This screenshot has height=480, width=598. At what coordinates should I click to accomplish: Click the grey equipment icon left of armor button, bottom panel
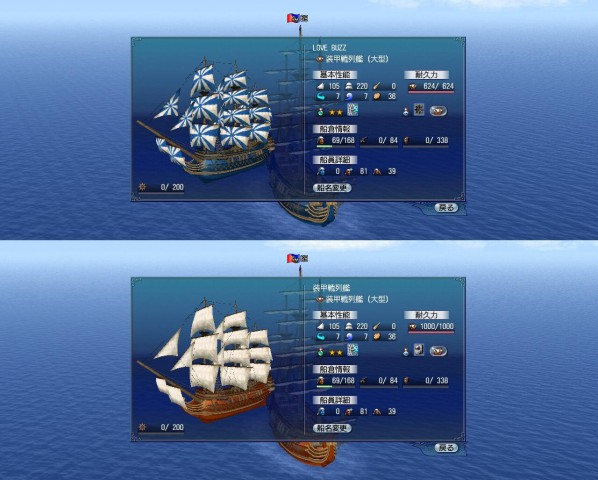pos(419,350)
